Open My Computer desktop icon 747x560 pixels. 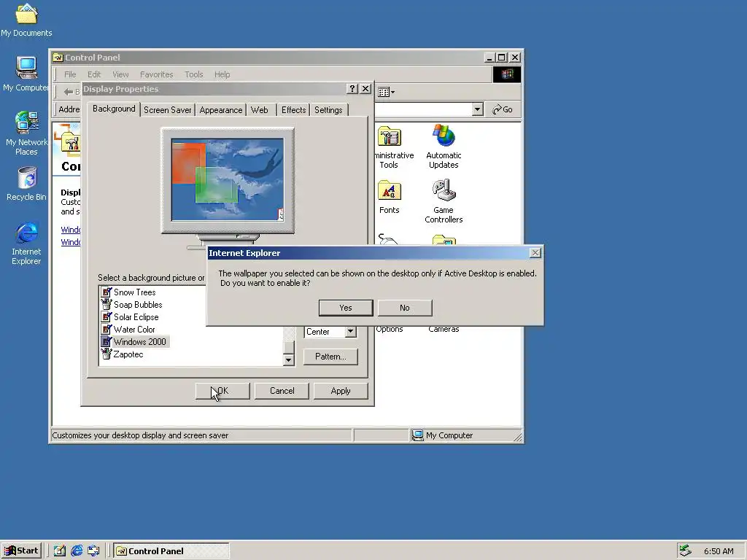click(x=26, y=74)
